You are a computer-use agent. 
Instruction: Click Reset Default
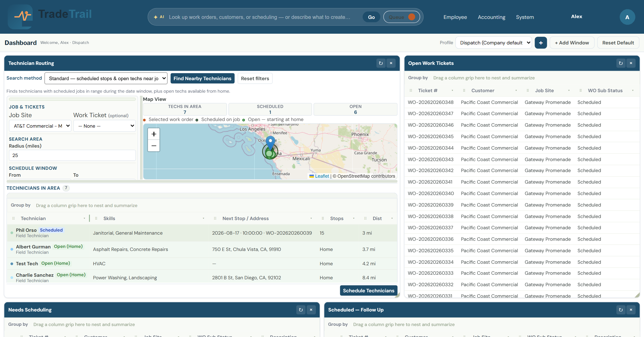[x=618, y=43]
